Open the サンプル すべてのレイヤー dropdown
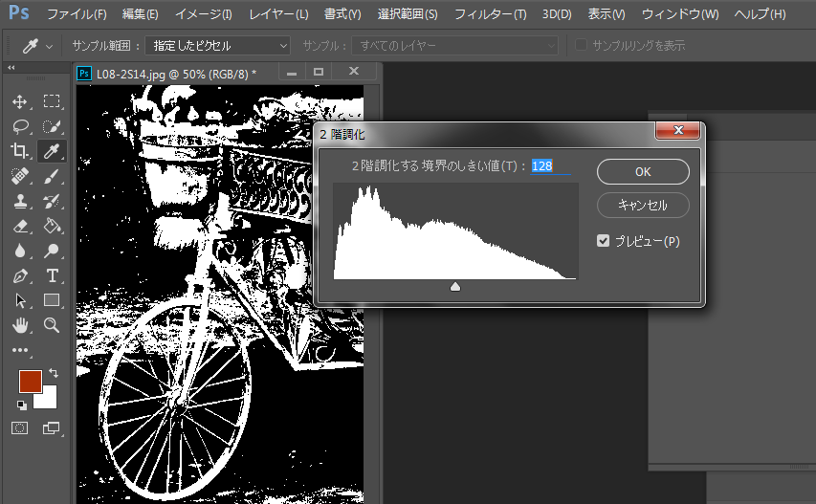 [x=454, y=46]
